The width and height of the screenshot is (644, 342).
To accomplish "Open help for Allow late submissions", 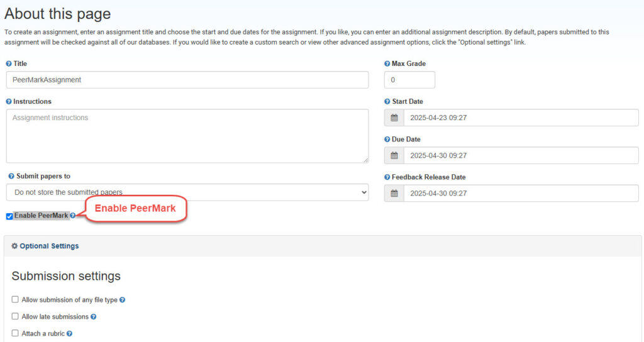I will click(93, 317).
